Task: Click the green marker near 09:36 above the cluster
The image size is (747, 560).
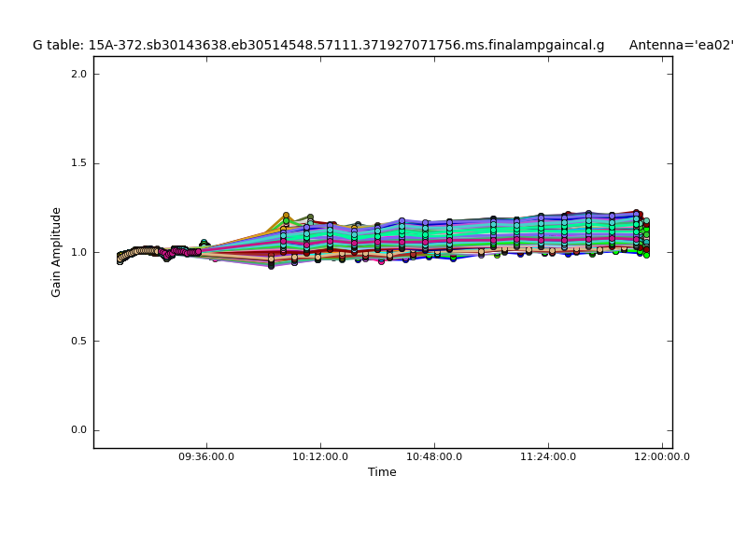Action: 204,243
